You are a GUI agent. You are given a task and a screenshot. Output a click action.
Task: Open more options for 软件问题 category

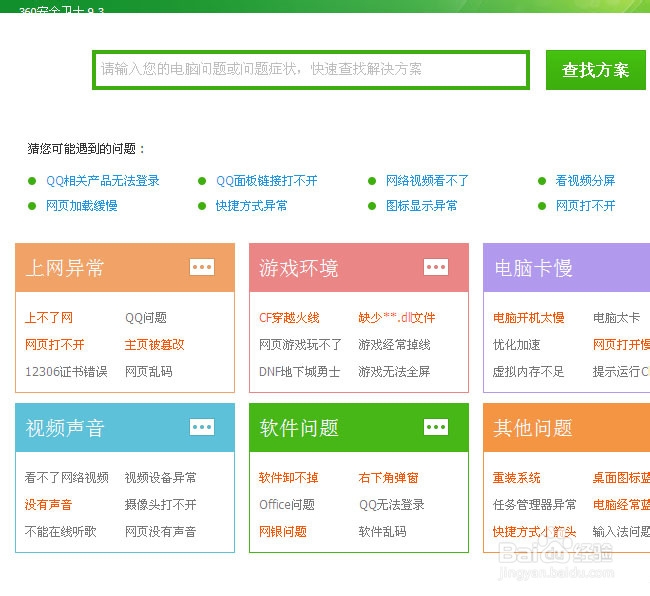click(436, 427)
